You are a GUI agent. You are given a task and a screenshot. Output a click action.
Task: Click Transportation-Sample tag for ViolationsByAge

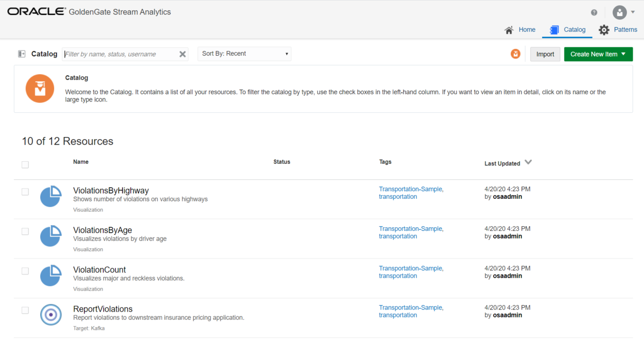411,229
